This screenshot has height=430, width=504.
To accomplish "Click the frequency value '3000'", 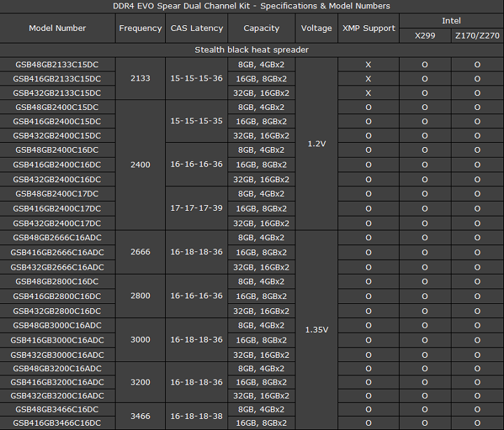I will point(141,340).
